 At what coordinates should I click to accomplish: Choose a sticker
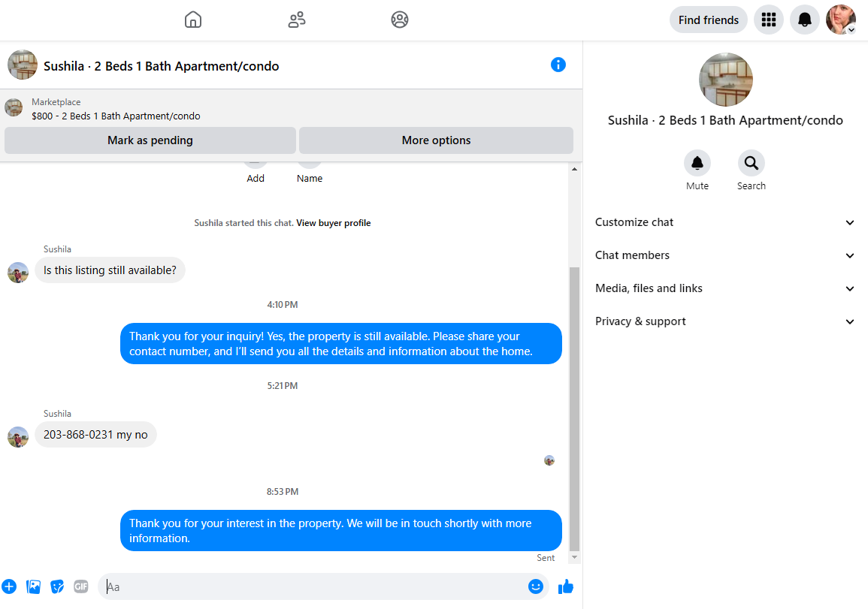pyautogui.click(x=57, y=586)
